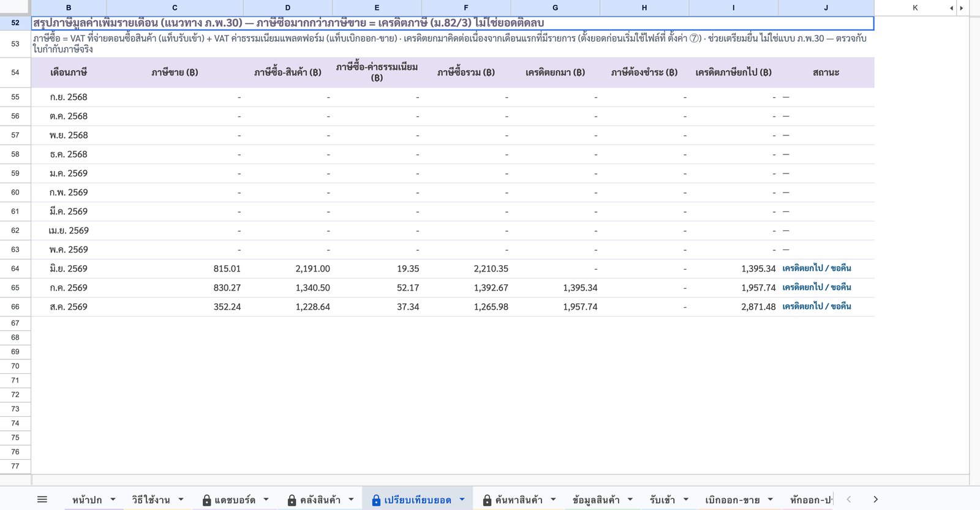The image size is (980, 510).
Task: Click the right column-scroll arrow beside column K
Action: (962, 8)
